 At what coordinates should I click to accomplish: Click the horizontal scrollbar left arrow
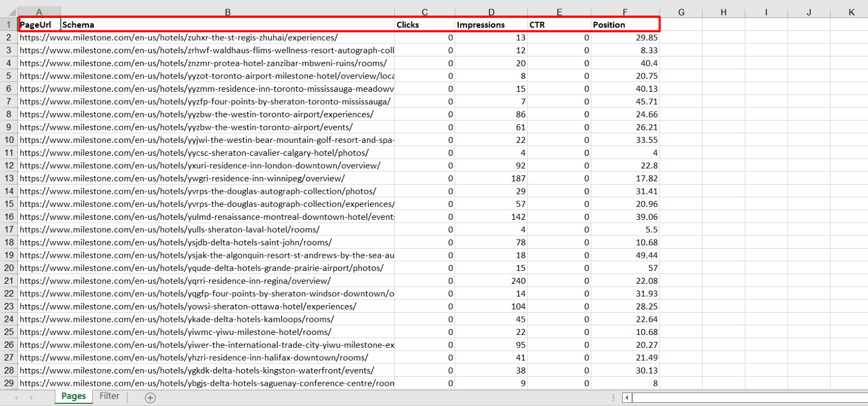627,398
